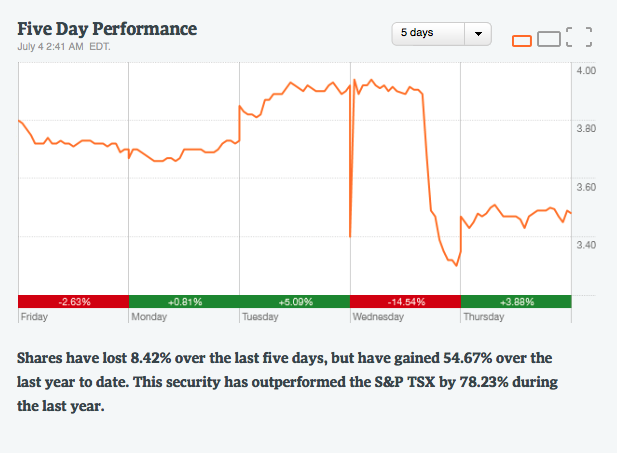Click the dropdown arrow beside 5 days

coord(478,34)
